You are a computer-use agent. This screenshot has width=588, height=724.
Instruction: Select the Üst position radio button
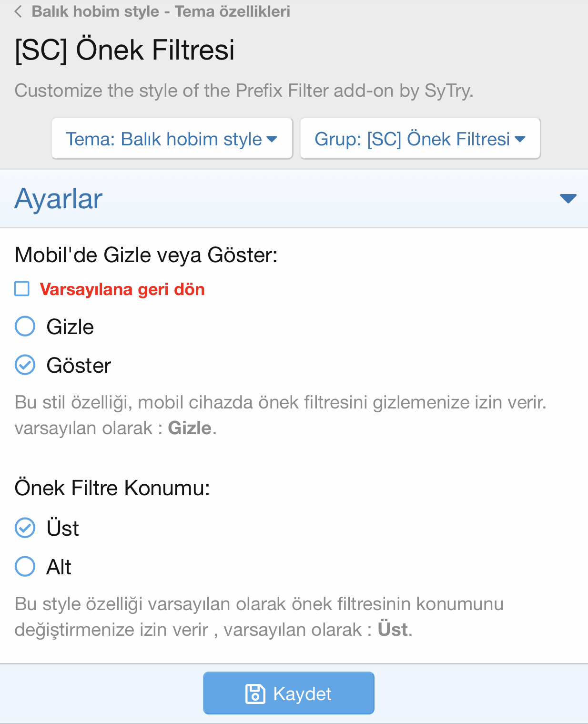tap(25, 528)
